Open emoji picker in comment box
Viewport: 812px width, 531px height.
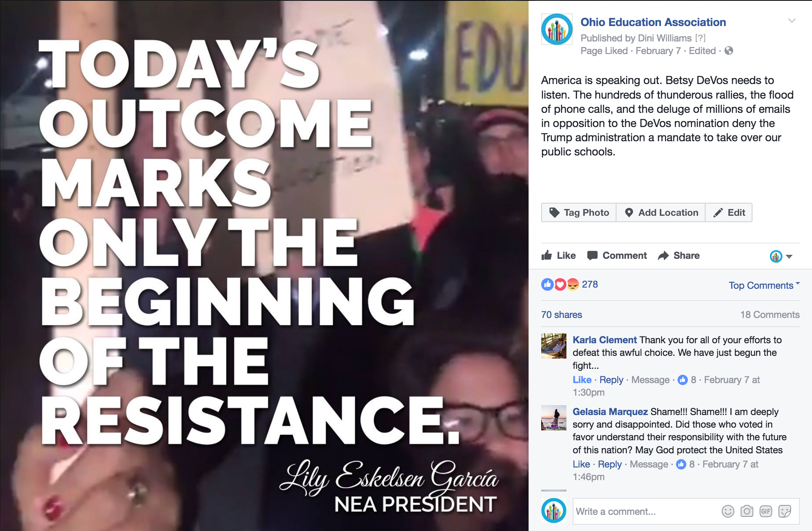point(728,511)
